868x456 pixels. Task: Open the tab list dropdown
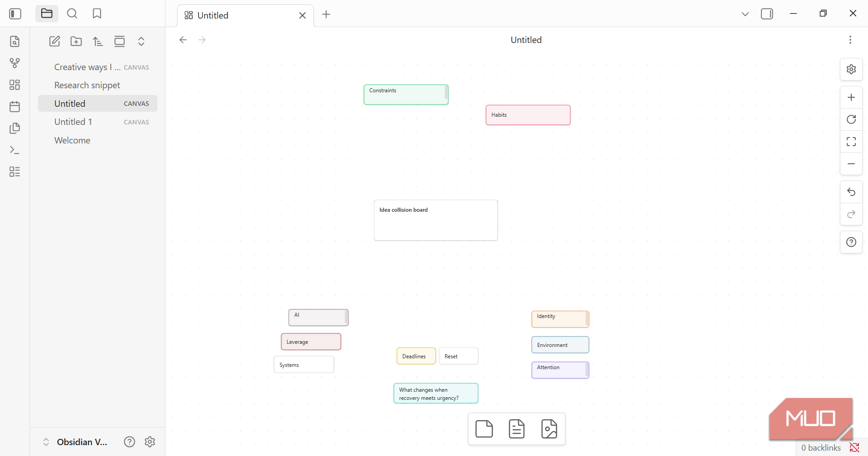[x=745, y=14]
